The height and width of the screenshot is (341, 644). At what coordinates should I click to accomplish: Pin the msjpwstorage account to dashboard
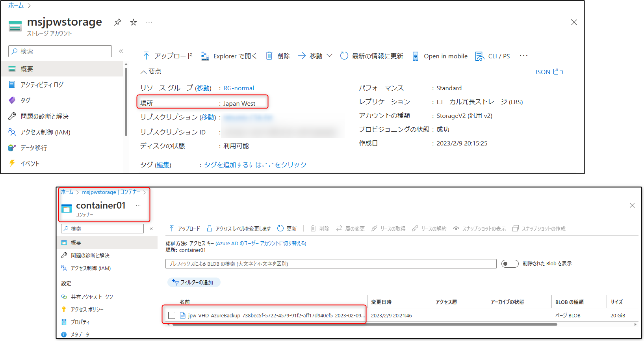click(117, 22)
